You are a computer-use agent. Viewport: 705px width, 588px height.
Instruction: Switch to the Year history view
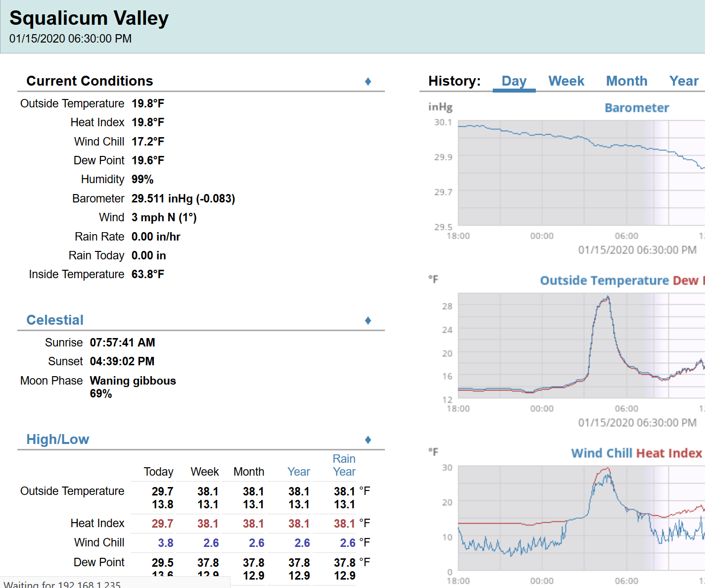click(684, 81)
